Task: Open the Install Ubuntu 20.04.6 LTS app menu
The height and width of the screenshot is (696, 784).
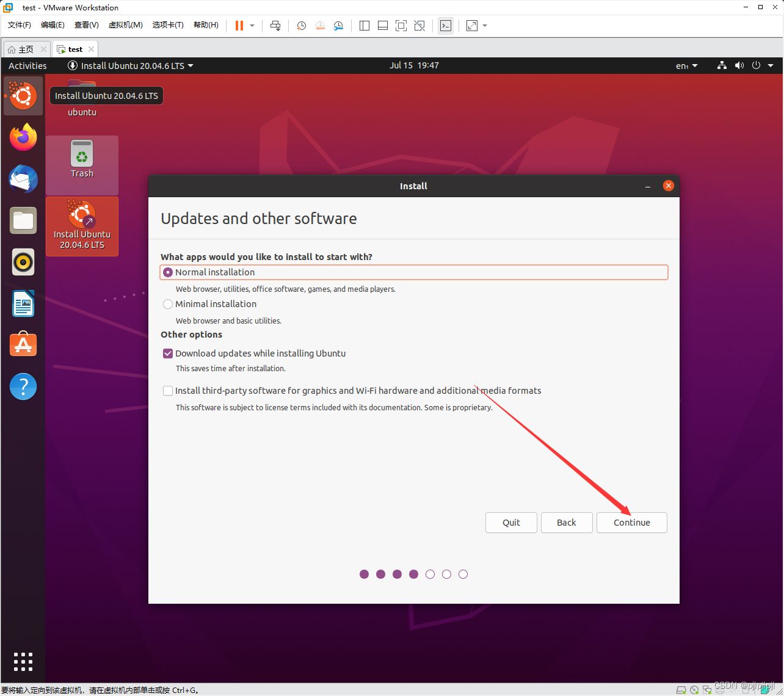Action: 131,66
